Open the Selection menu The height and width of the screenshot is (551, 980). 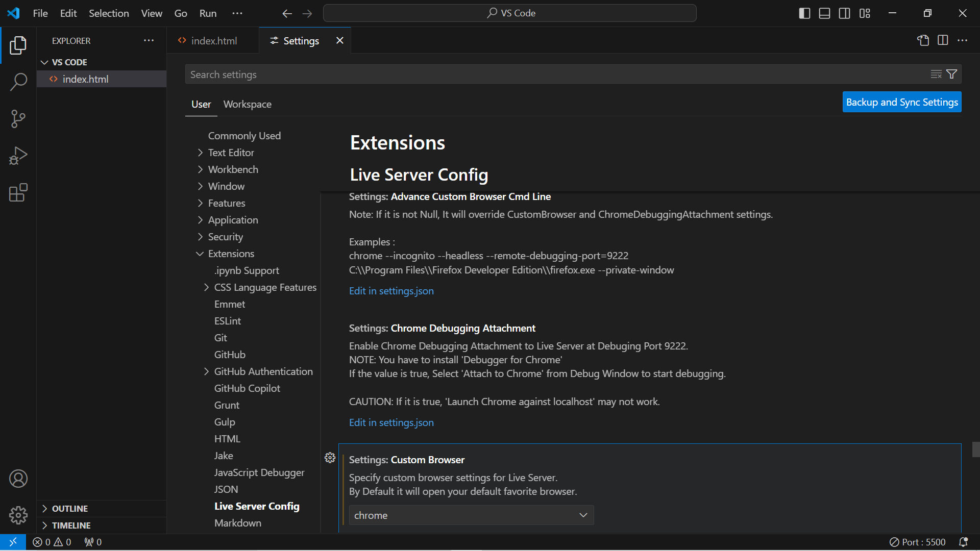tap(109, 13)
